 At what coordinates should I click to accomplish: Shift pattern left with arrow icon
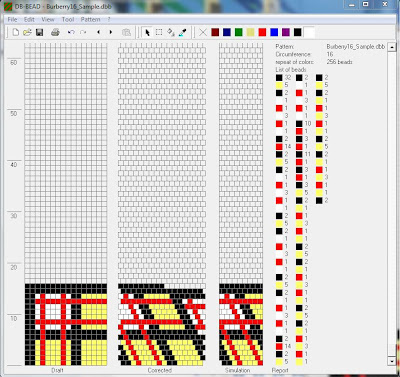pyautogui.click(x=98, y=32)
